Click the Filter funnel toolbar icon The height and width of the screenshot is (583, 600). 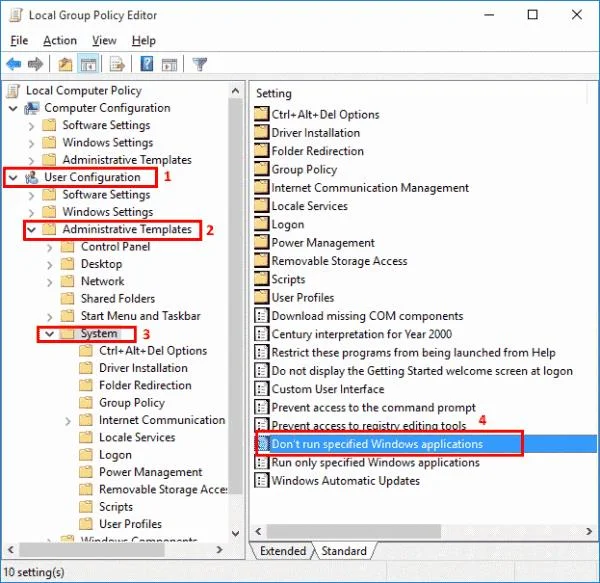coord(199,64)
